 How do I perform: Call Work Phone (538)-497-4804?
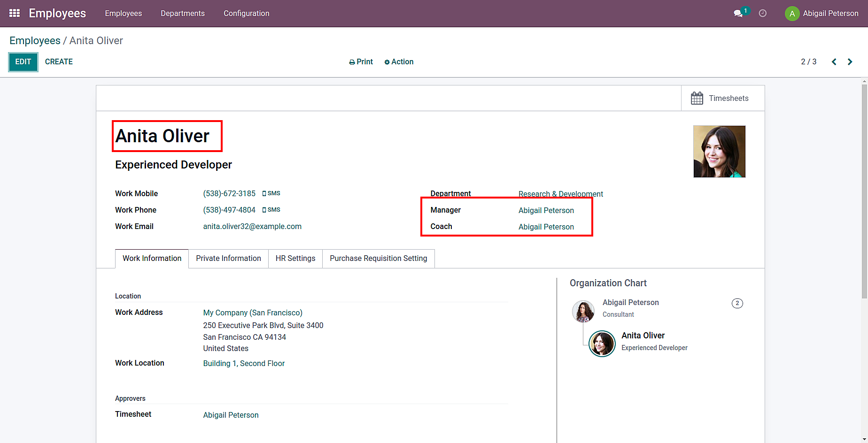229,210
